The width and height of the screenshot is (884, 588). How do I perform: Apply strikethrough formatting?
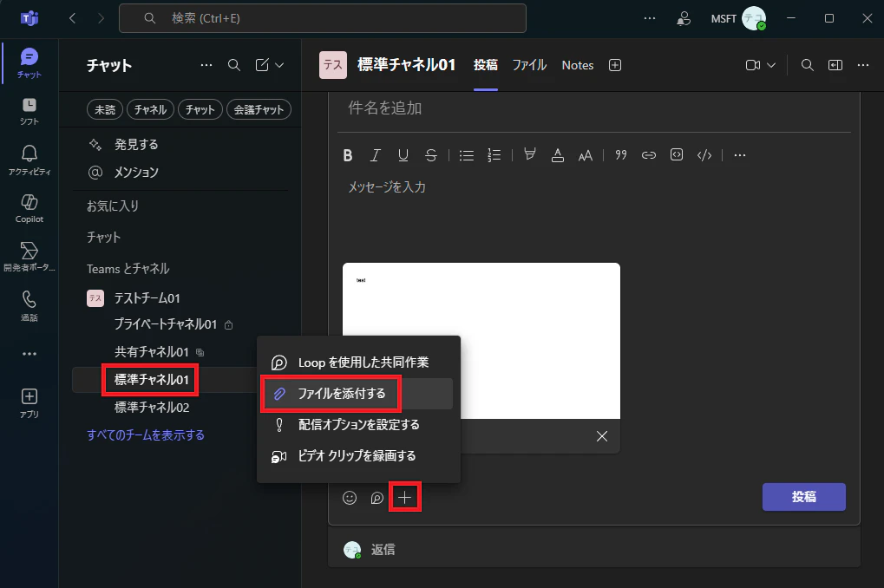(x=431, y=155)
